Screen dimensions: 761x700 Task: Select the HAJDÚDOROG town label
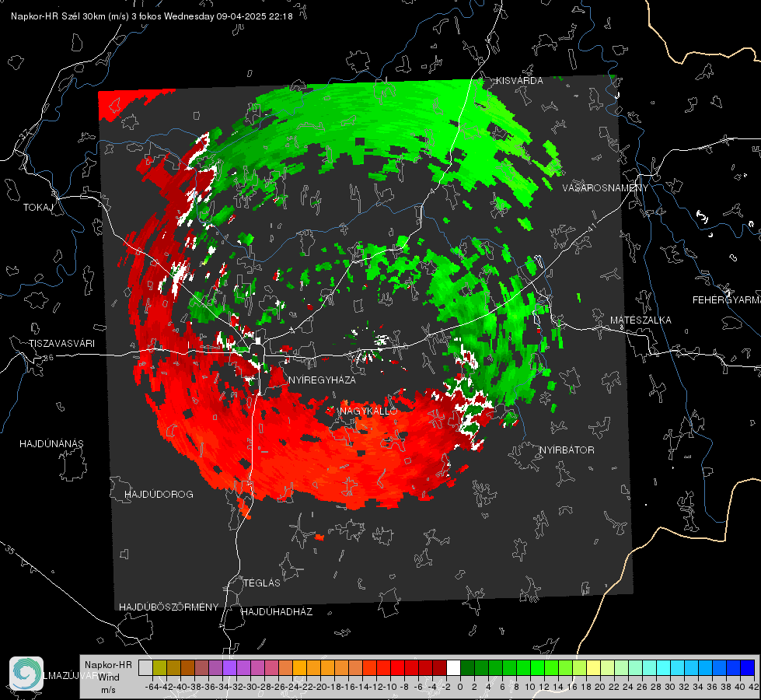(159, 495)
